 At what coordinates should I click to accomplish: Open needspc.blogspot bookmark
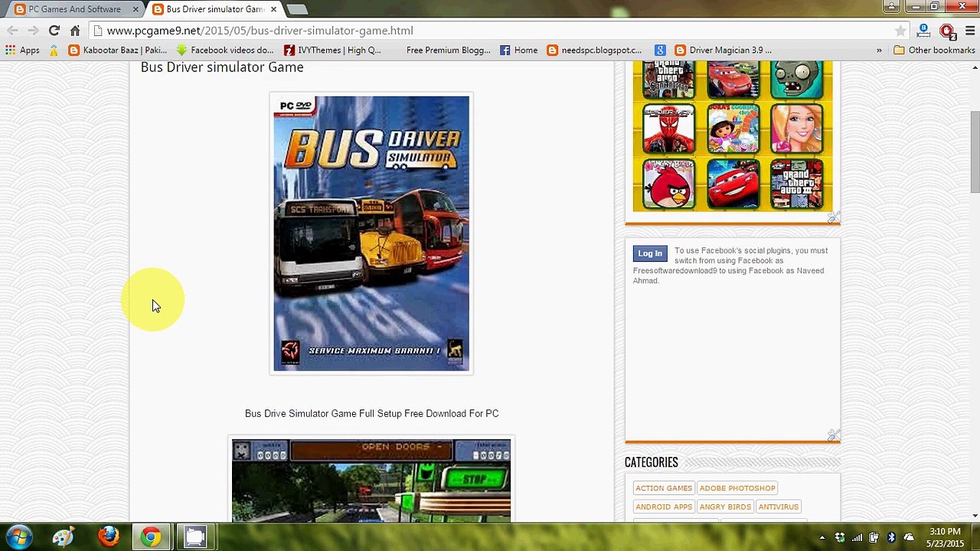(595, 51)
